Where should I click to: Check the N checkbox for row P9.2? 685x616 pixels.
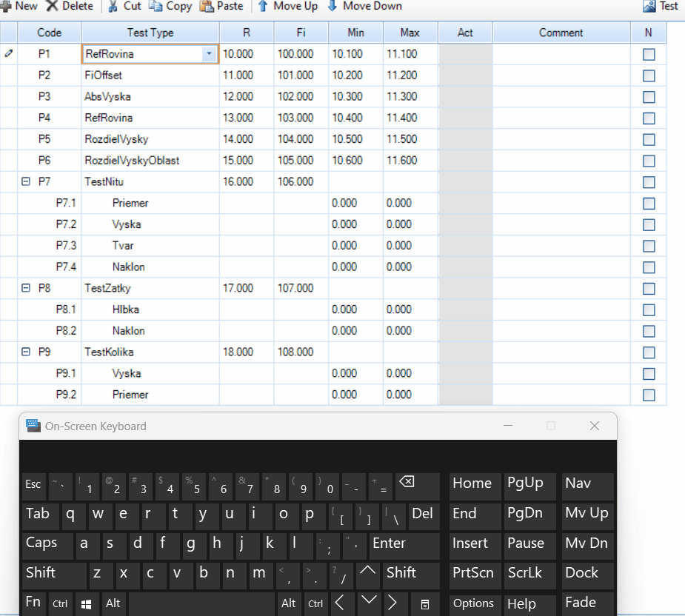pos(649,395)
